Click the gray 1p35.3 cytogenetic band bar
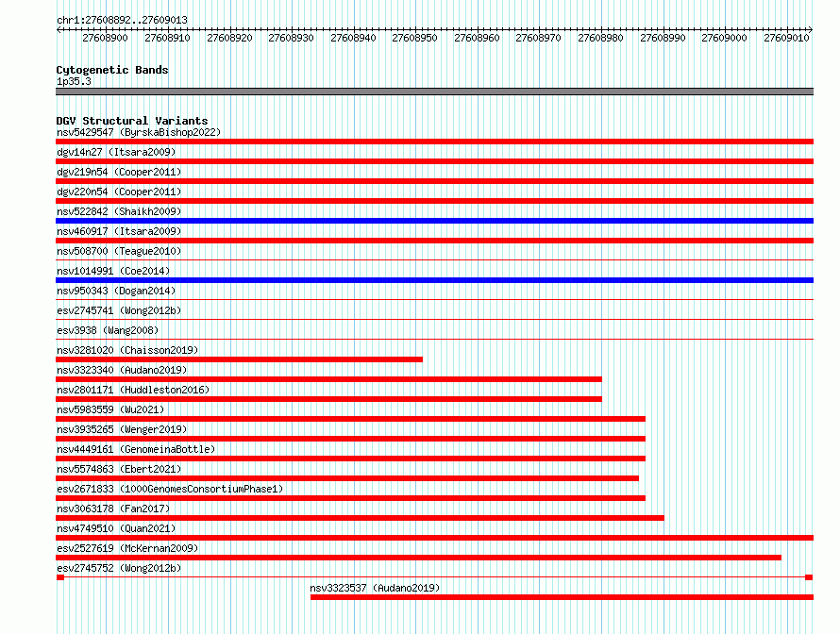 coord(434,92)
